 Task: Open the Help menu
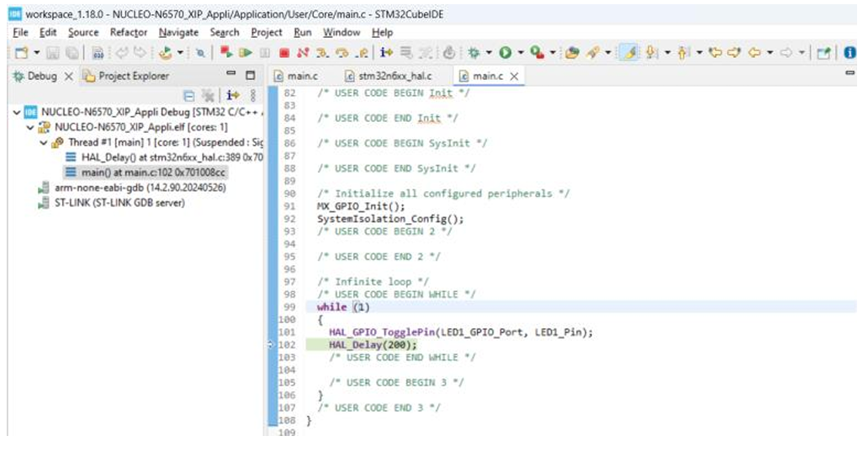coord(382,32)
